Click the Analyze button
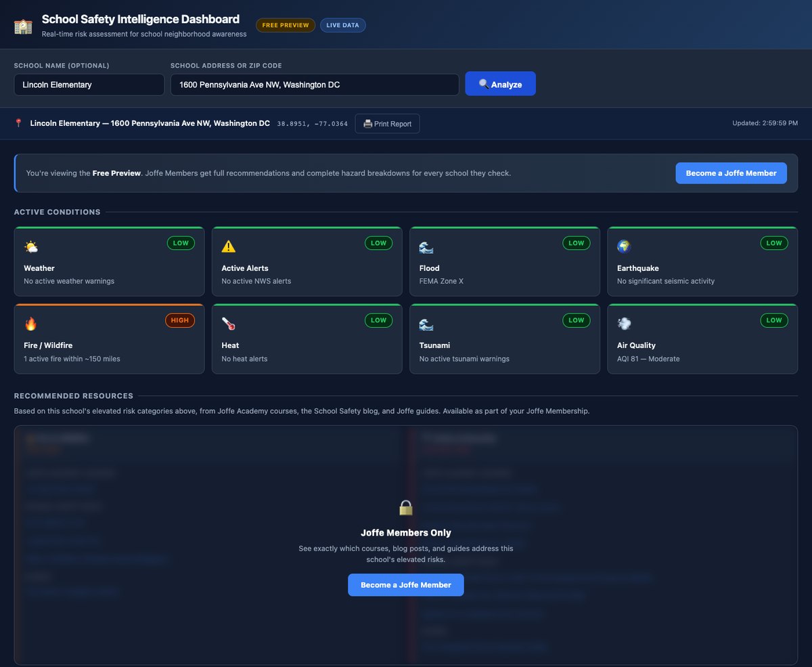The image size is (812, 667). click(x=501, y=84)
